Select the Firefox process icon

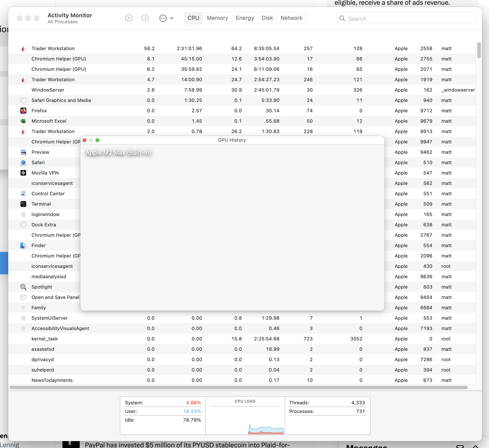point(23,111)
